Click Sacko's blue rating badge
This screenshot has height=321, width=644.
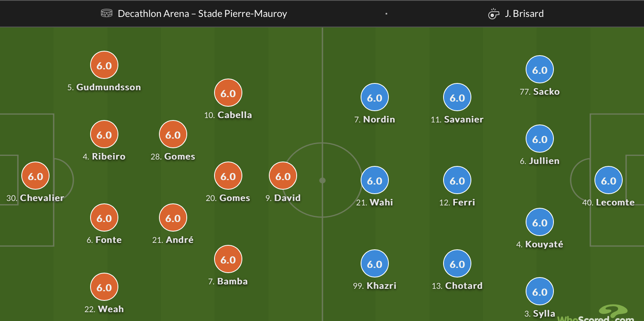[x=539, y=70]
